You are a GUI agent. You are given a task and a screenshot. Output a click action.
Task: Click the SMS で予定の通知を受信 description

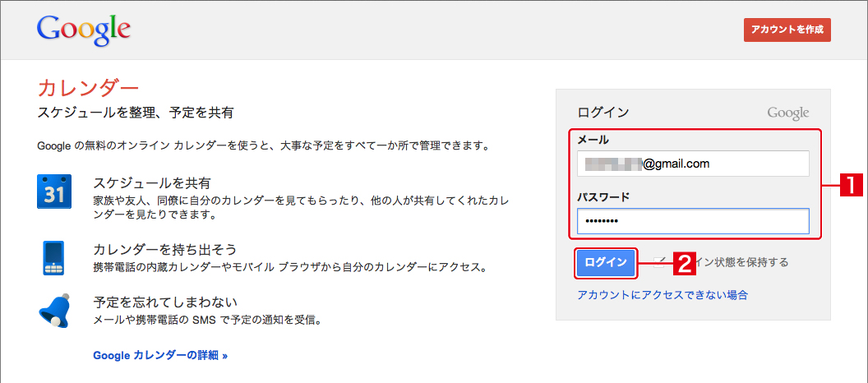click(208, 320)
